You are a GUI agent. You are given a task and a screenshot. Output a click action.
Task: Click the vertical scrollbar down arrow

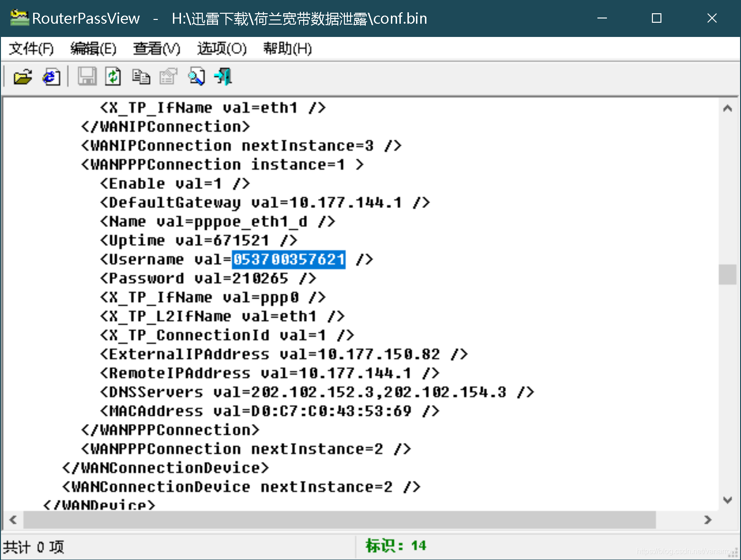(728, 500)
